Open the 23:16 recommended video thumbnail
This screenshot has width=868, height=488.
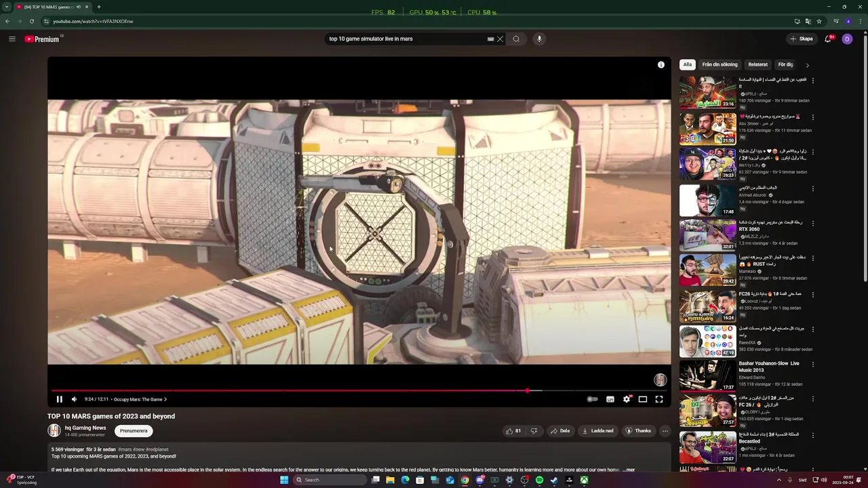tap(708, 92)
